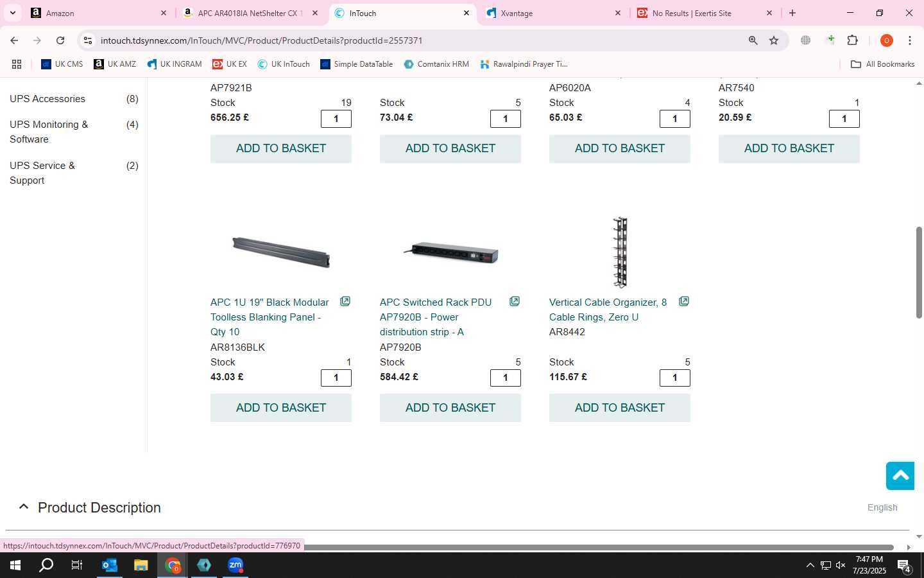Filter by UPS Accessories category
924x578 pixels.
pyautogui.click(x=47, y=99)
